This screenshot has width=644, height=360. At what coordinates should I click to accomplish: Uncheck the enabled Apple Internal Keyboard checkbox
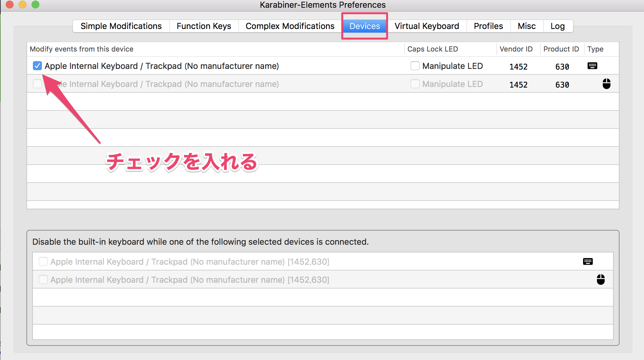[37, 66]
